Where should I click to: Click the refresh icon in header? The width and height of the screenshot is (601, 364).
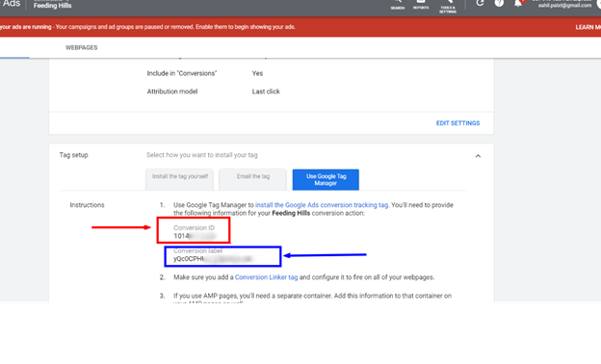tap(480, 3)
